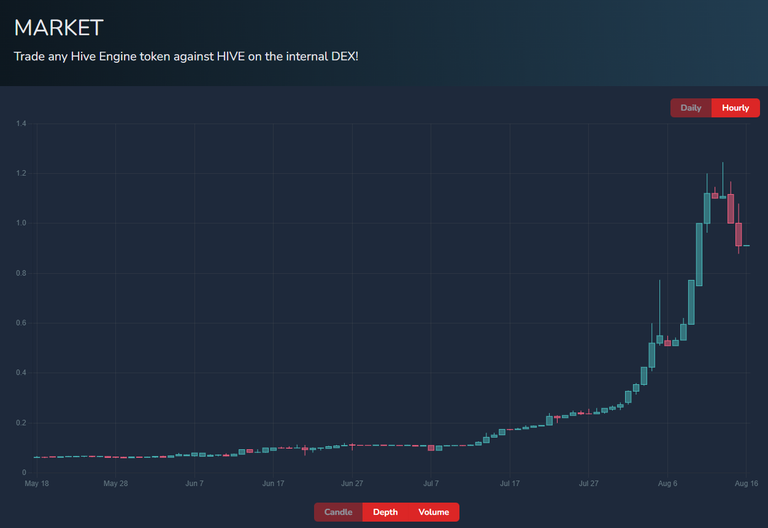Switch to the Depth chart

(x=385, y=512)
